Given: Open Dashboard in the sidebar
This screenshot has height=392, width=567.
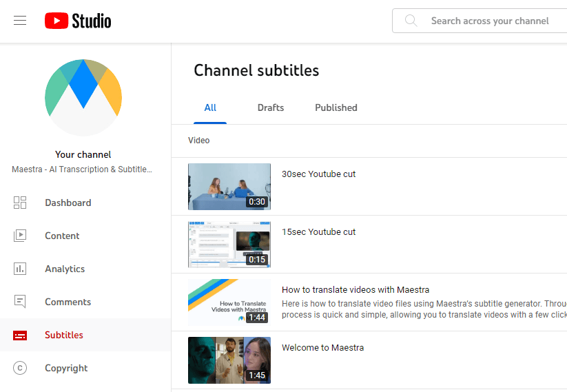Looking at the screenshot, I should point(85,203).
